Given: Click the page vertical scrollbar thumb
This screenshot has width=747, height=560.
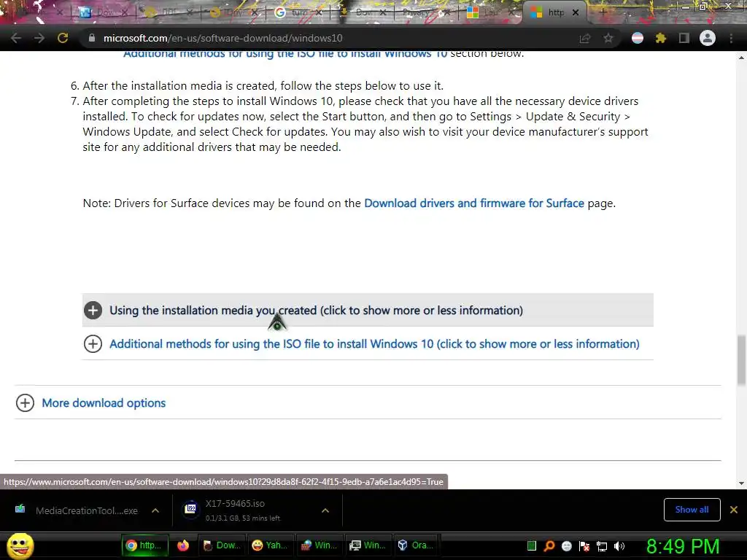Looking at the screenshot, I should pyautogui.click(x=741, y=359).
